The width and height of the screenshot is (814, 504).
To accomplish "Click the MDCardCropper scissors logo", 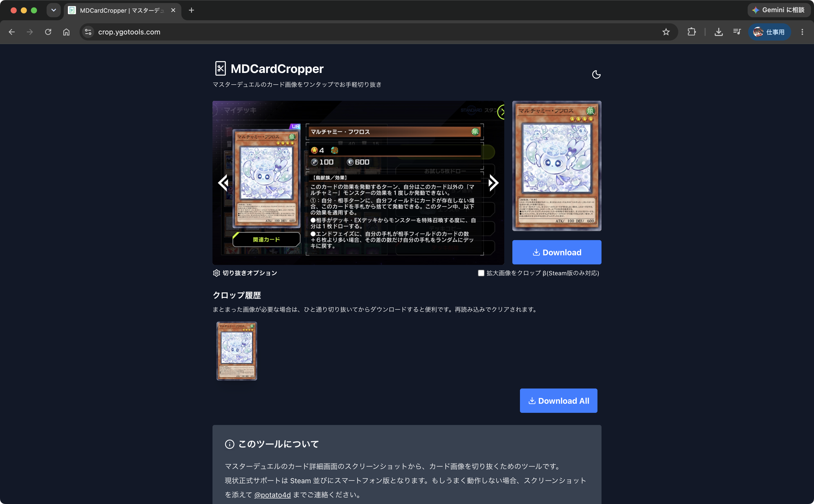I will tap(220, 68).
